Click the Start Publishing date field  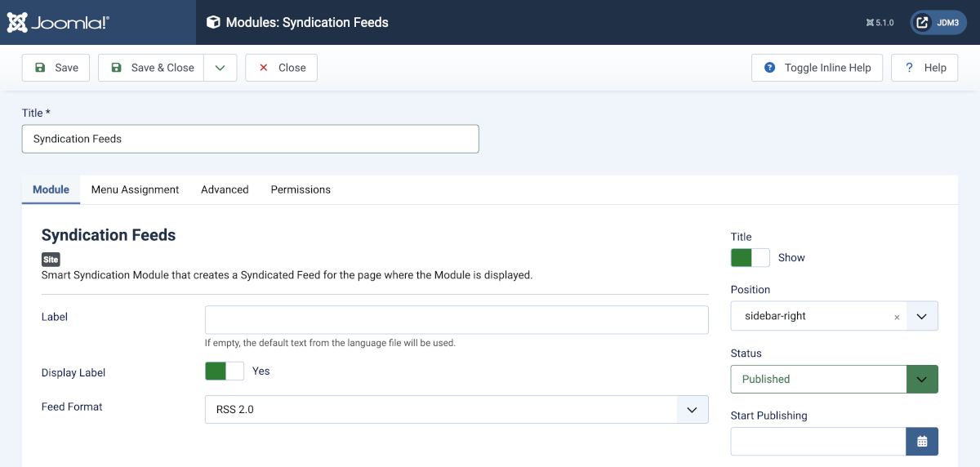click(818, 442)
